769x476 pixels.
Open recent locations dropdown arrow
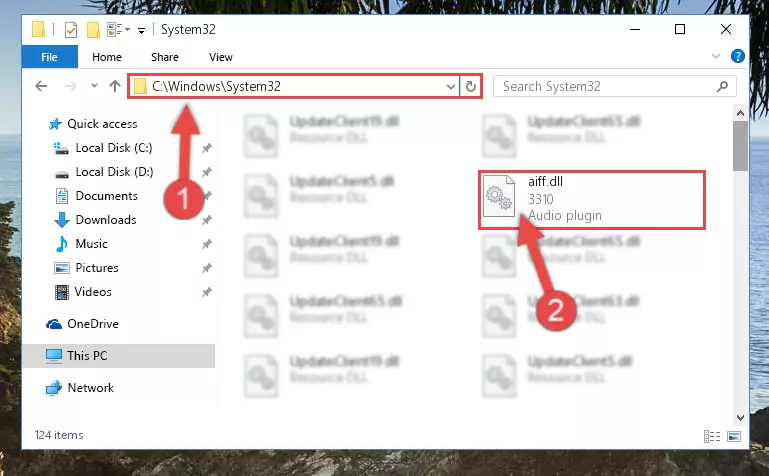click(x=94, y=86)
